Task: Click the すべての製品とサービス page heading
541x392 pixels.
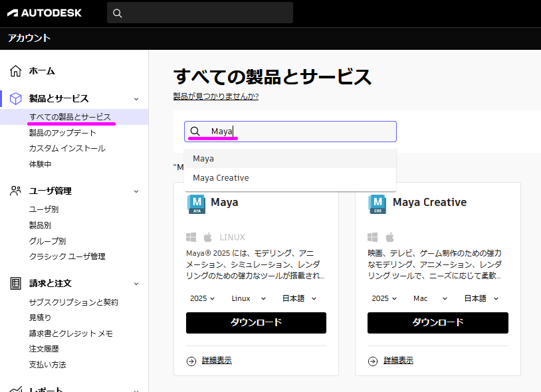Action: [x=272, y=76]
